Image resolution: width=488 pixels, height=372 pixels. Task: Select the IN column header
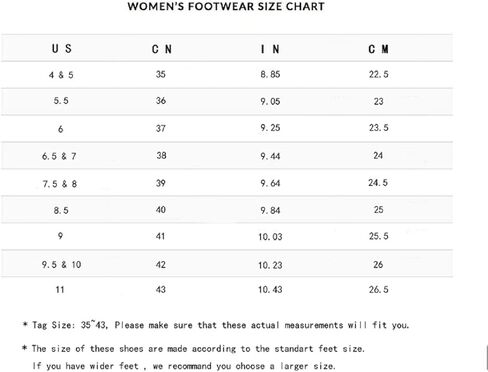tap(270, 49)
